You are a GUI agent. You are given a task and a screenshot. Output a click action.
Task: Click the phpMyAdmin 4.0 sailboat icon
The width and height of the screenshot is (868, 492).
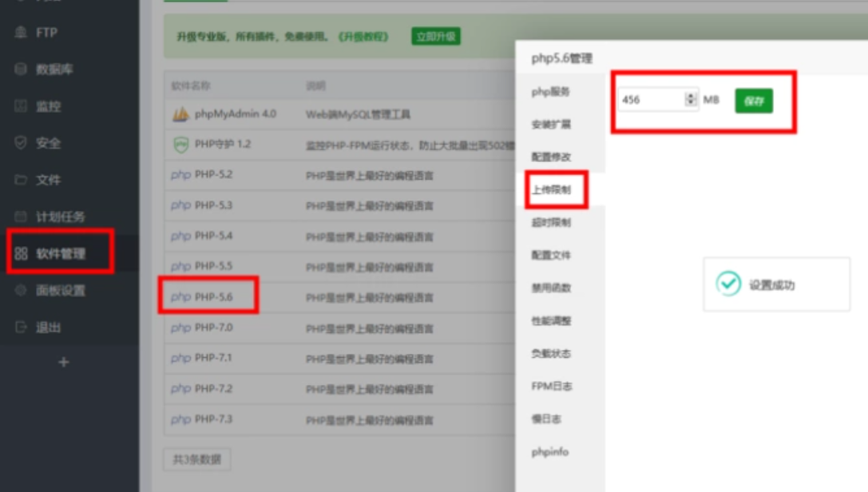coord(181,114)
